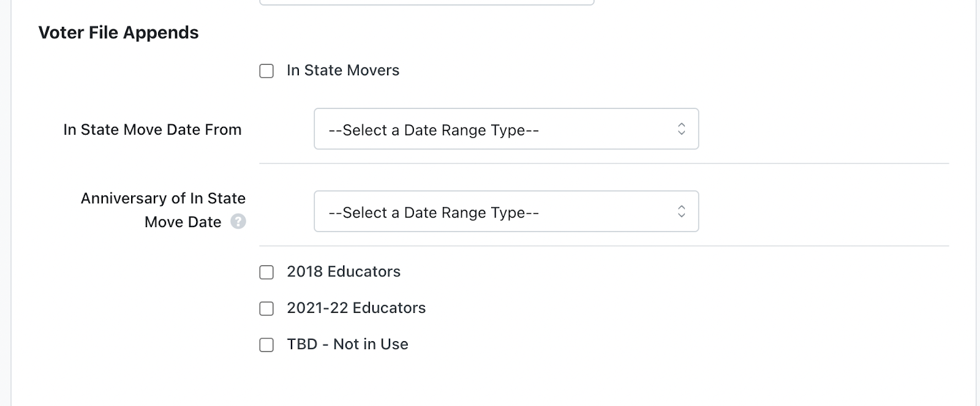Image resolution: width=980 pixels, height=406 pixels.
Task: Click the divider line below the first date dropdown
Action: [604, 164]
